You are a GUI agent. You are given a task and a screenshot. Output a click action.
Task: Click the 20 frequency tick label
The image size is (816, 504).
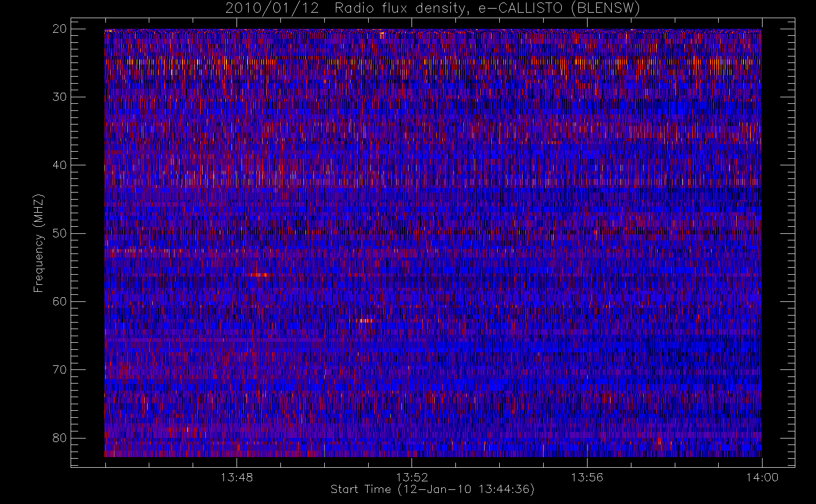click(60, 29)
